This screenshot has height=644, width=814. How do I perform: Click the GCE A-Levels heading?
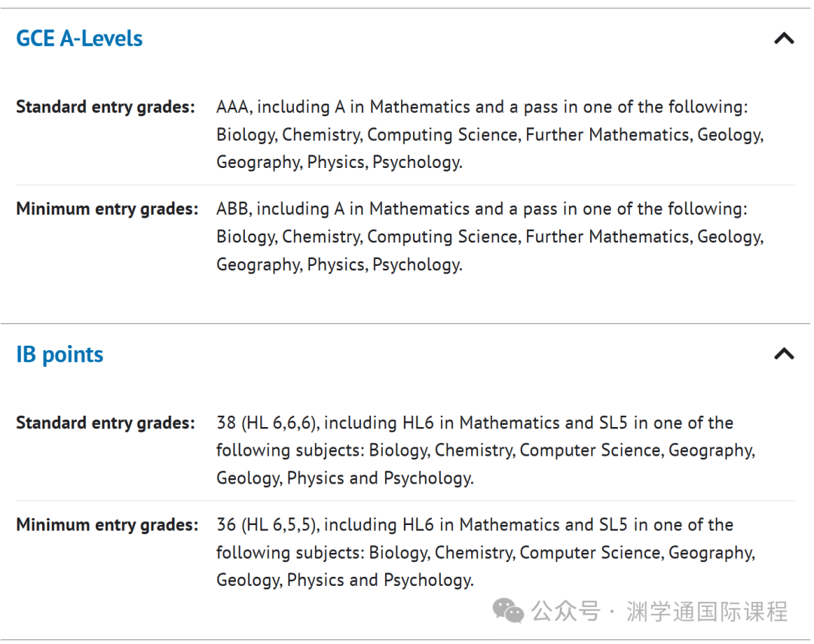(79, 38)
